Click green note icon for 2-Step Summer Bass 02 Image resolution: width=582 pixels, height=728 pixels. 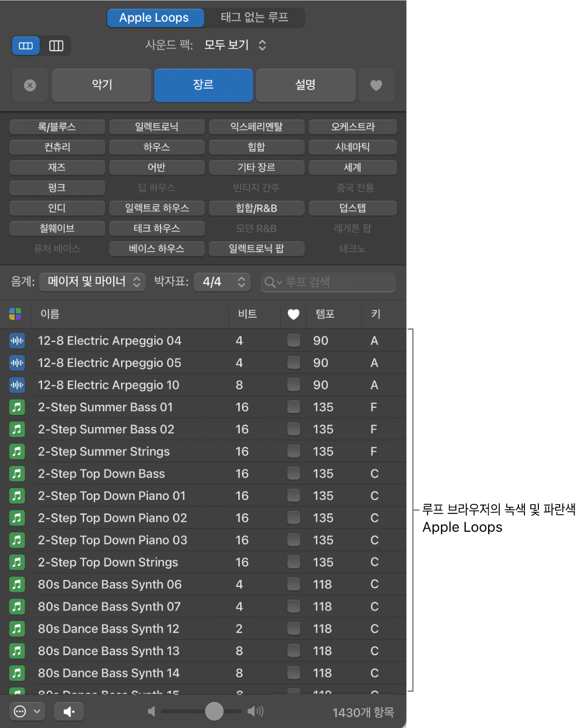point(17,429)
